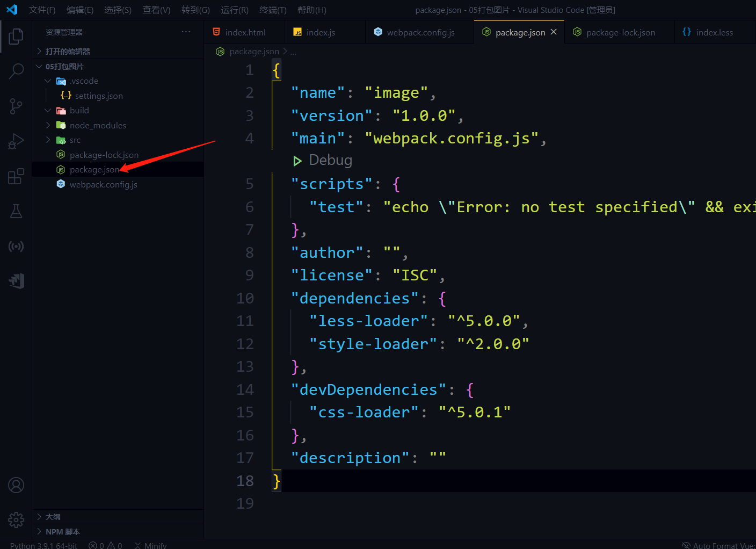Open the 帮助(H) menu
The width and height of the screenshot is (756, 549).
312,10
